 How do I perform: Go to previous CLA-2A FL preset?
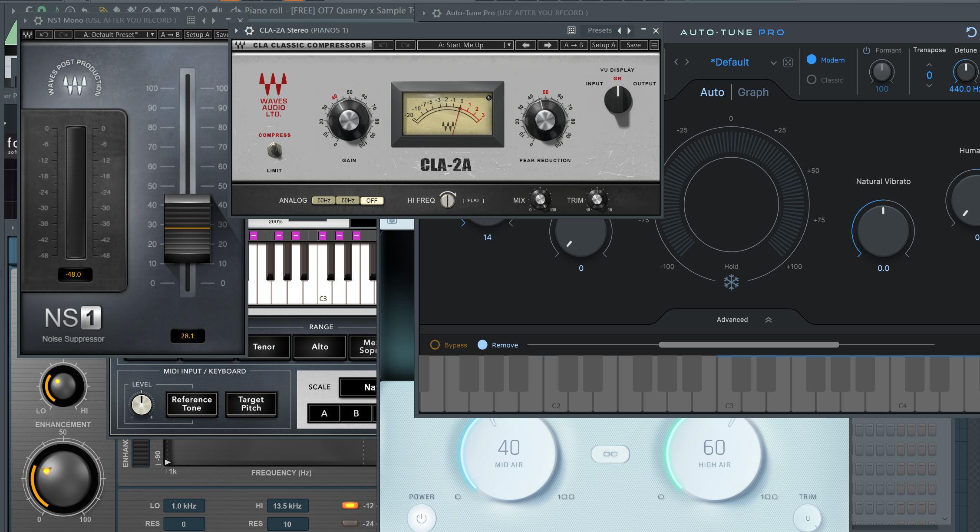[x=620, y=30]
